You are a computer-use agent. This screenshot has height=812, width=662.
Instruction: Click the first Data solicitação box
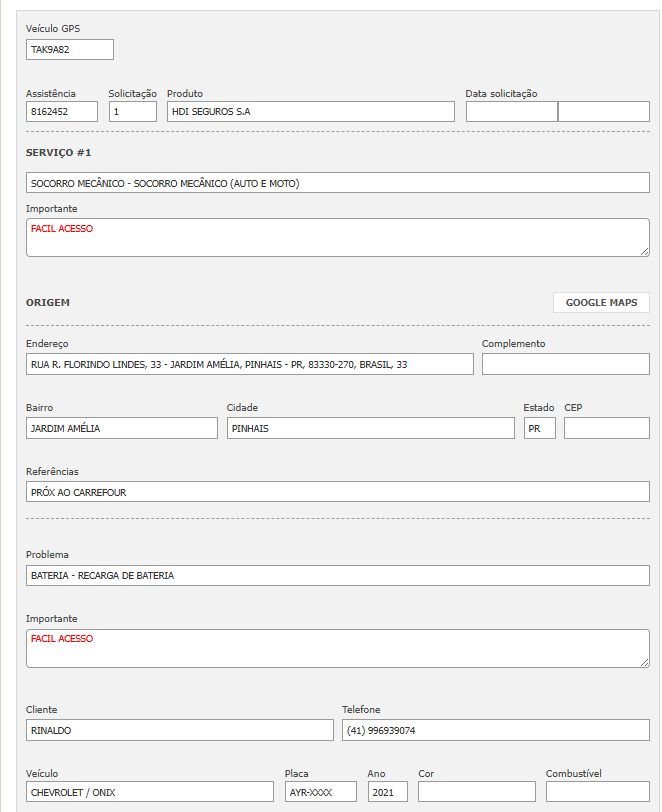click(511, 112)
